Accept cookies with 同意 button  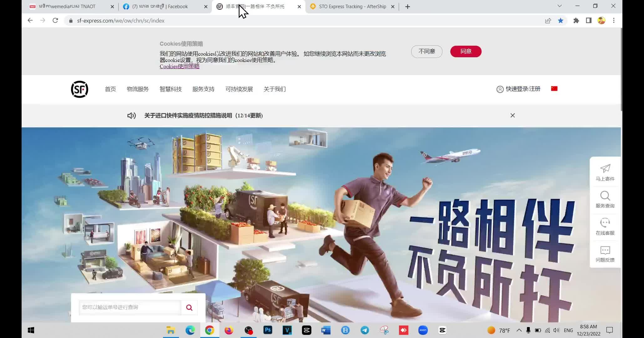tap(466, 51)
